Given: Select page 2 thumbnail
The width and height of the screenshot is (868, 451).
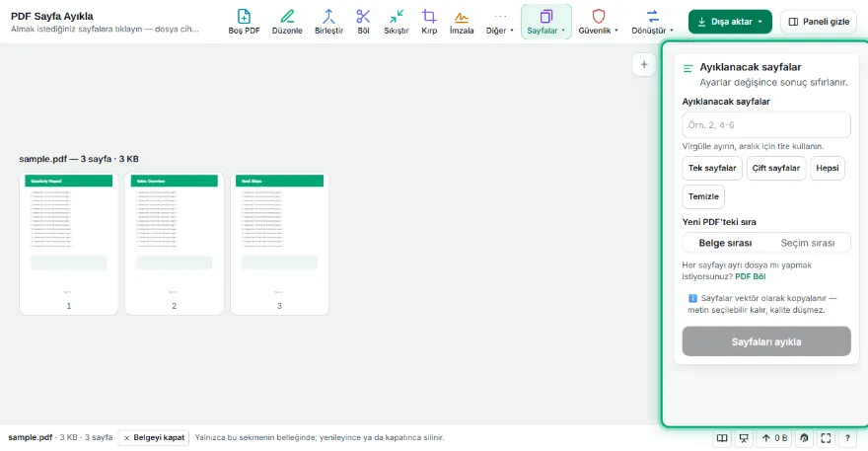Looking at the screenshot, I should pos(175,244).
